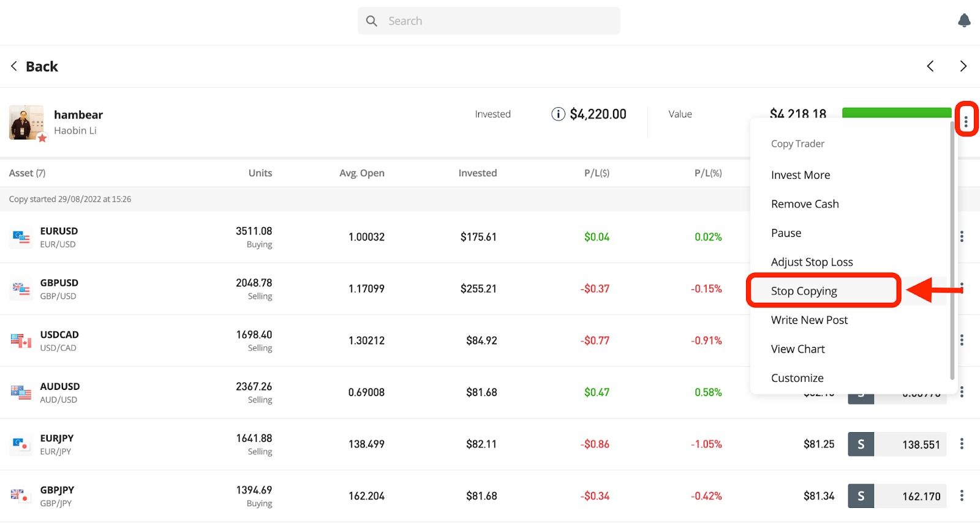This screenshot has width=980, height=530.
Task: Click the S sell button for EURJPY
Action: point(861,444)
